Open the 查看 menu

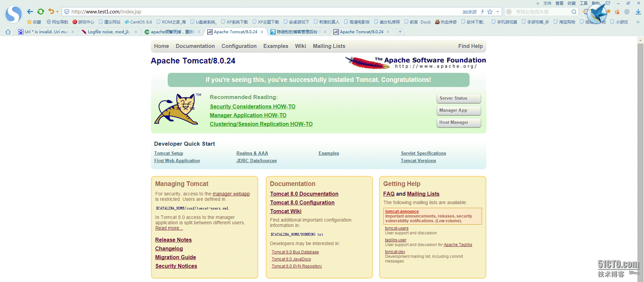tap(559, 3)
